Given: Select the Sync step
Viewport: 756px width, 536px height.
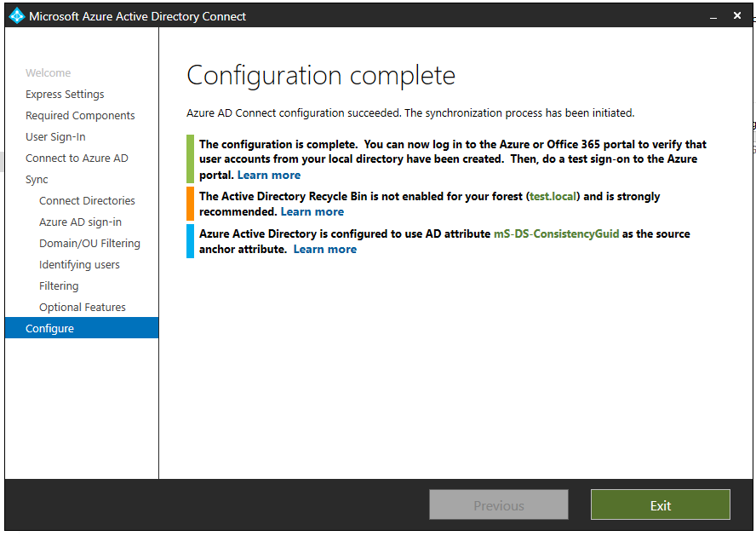Looking at the screenshot, I should (x=37, y=180).
